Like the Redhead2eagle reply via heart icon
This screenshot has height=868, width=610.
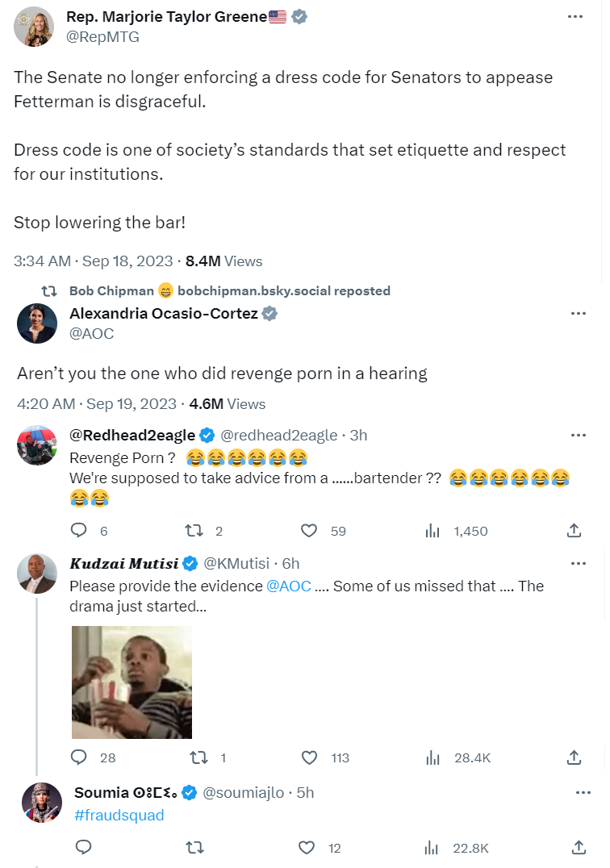click(x=309, y=530)
